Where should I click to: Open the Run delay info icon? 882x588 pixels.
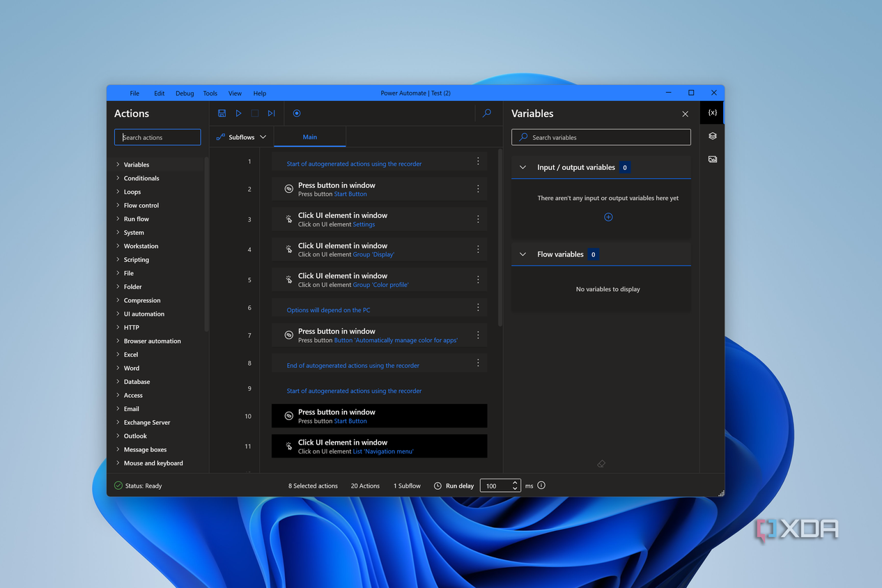[541, 486]
